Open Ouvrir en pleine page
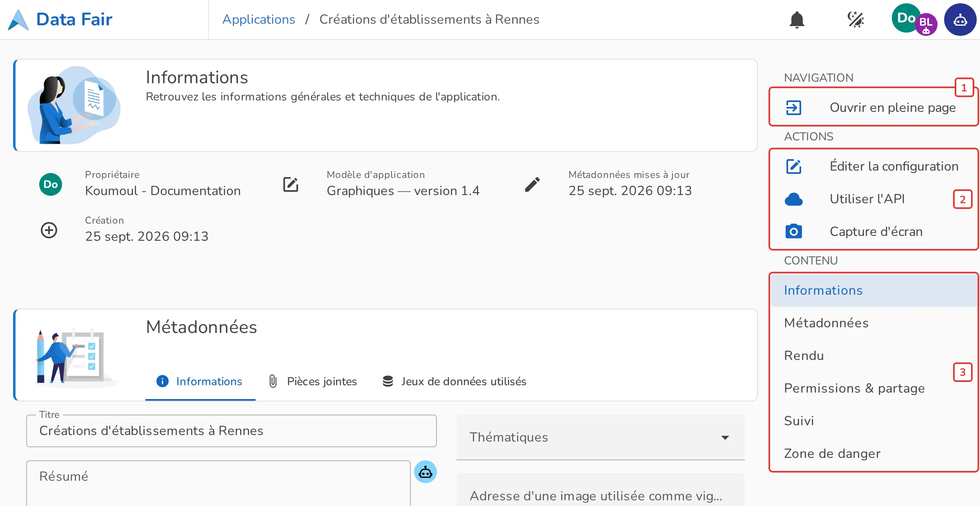Screen dimensions: 980x506 [874, 107]
